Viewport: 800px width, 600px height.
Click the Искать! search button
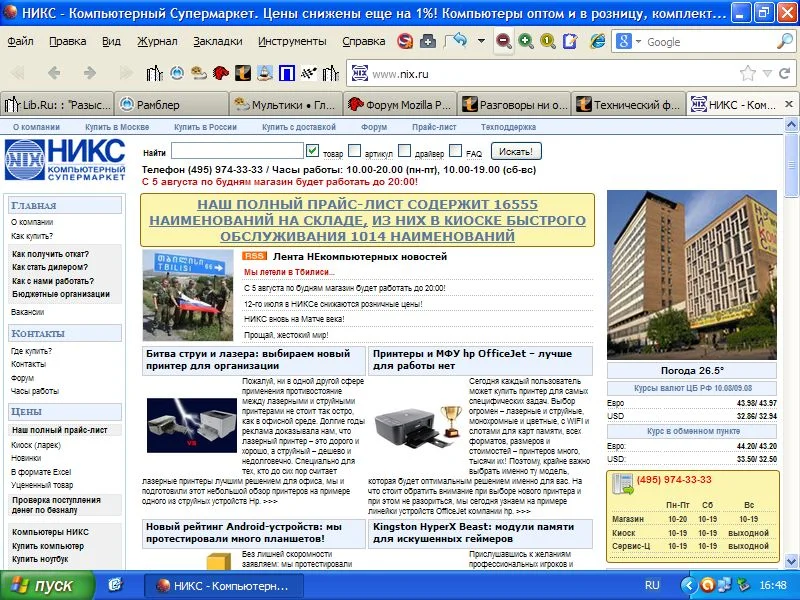tap(516, 152)
